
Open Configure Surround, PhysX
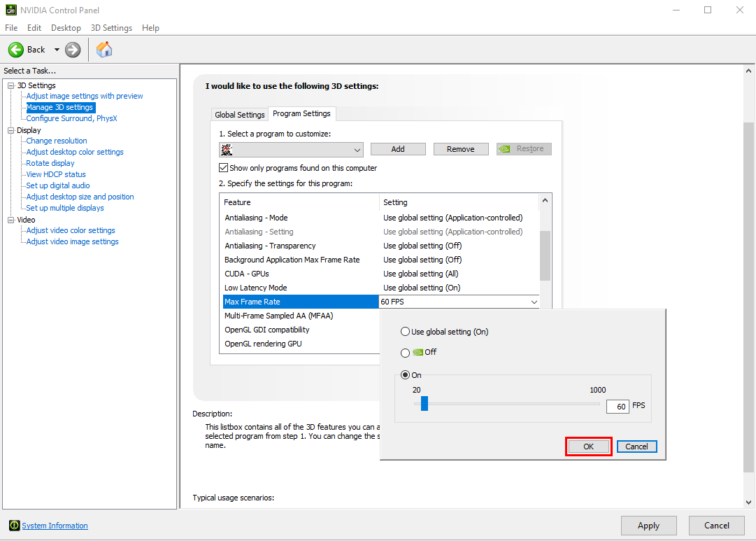[71, 118]
